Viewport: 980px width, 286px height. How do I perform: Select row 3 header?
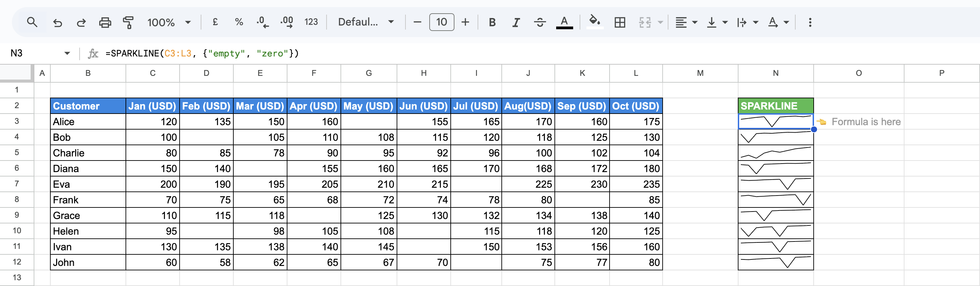tap(17, 121)
